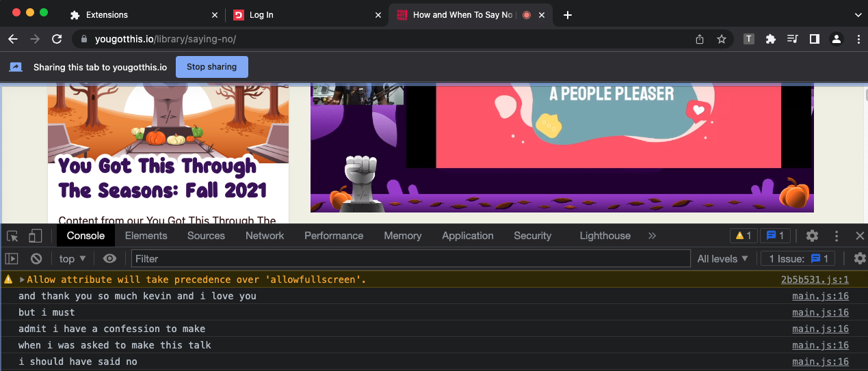Image resolution: width=868 pixels, height=371 pixels.
Task: Create a live expression eye icon
Action: click(x=109, y=258)
